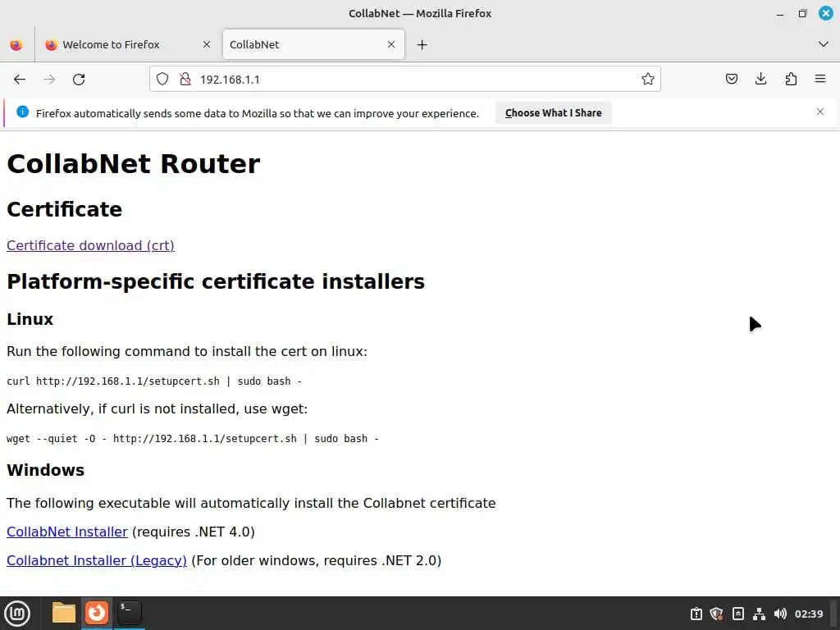Bookmark this page with the star
Viewport: 840px width, 630px height.
click(x=648, y=80)
